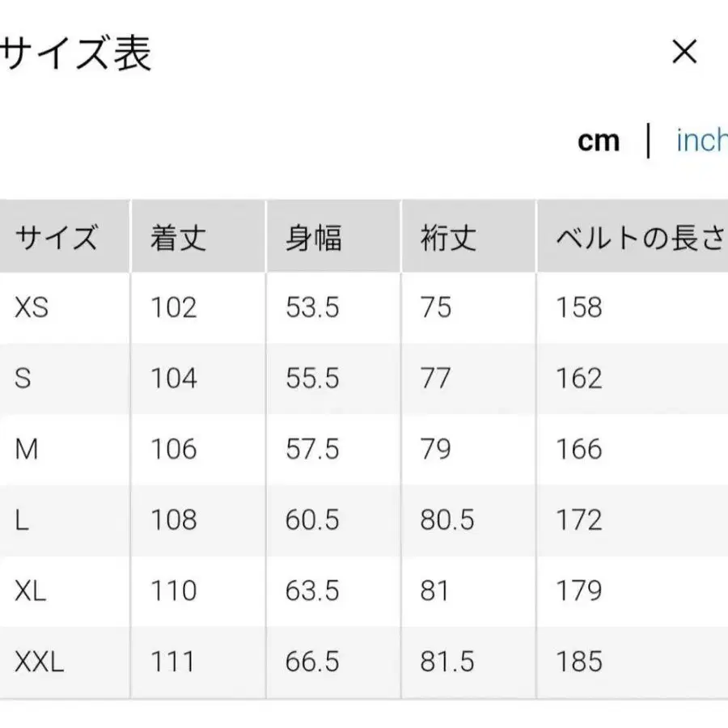The image size is (728, 728).
Task: Select the 身幅 column header
Action: pyautogui.click(x=314, y=237)
